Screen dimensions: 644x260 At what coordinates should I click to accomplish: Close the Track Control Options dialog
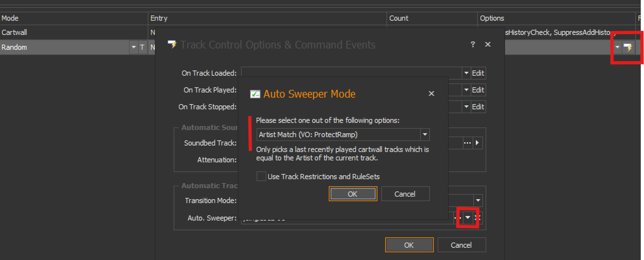tap(488, 44)
